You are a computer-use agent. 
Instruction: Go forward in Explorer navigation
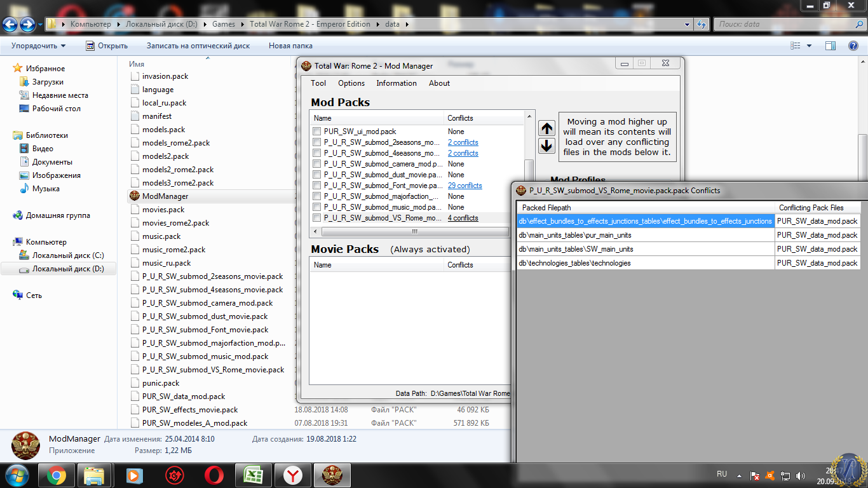click(x=27, y=24)
